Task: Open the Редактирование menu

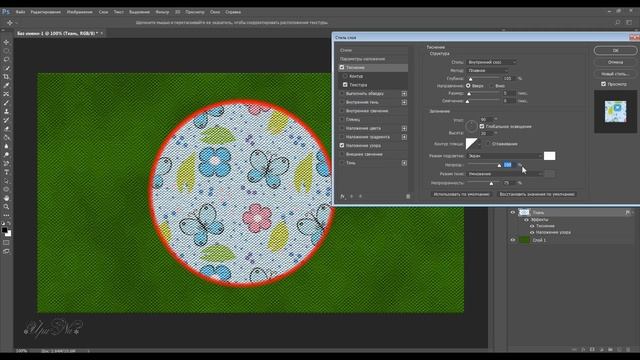Action: (46, 12)
